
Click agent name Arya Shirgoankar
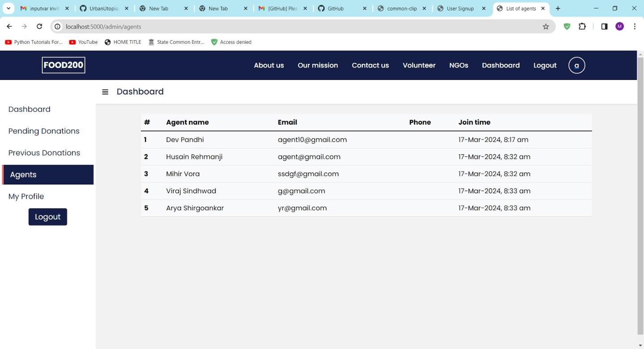(x=195, y=208)
